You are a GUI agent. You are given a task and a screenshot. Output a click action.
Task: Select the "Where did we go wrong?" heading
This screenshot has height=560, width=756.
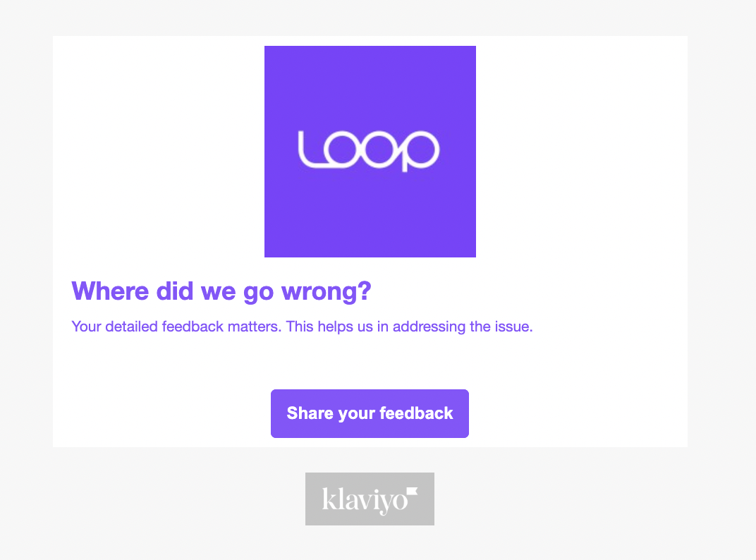click(x=221, y=291)
